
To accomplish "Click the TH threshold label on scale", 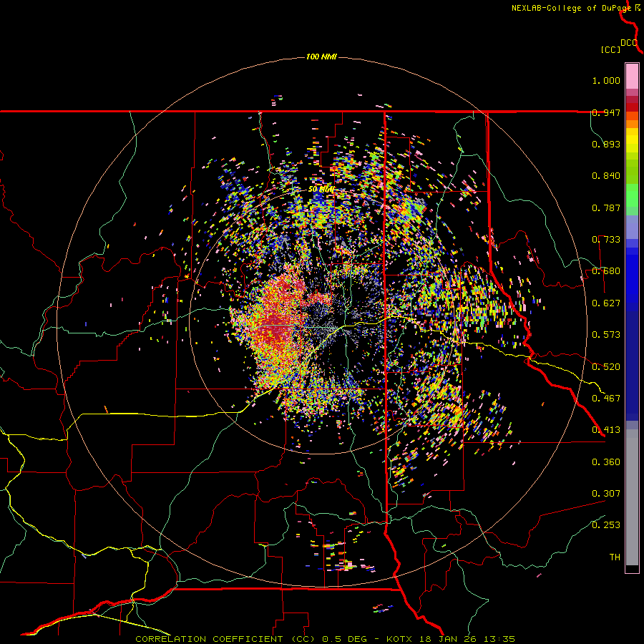I will [615, 557].
